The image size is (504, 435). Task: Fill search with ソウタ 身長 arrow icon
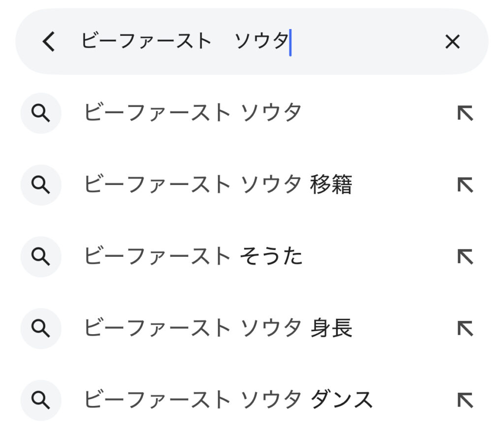[x=465, y=329]
